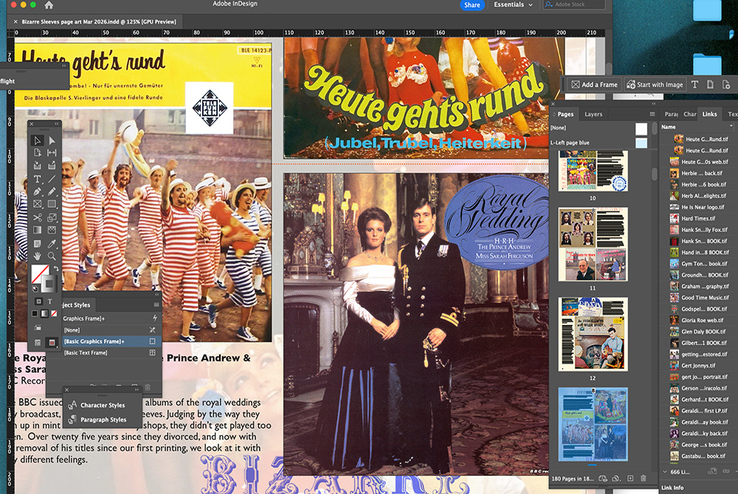Choose the Page tool
This screenshot has height=494, width=738.
click(x=37, y=153)
